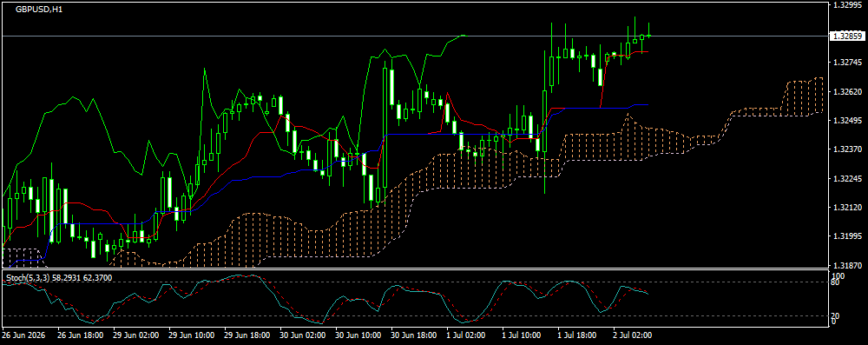Click the 1 Jul 02:00 time label
This screenshot has width=868, height=345.
tap(466, 335)
